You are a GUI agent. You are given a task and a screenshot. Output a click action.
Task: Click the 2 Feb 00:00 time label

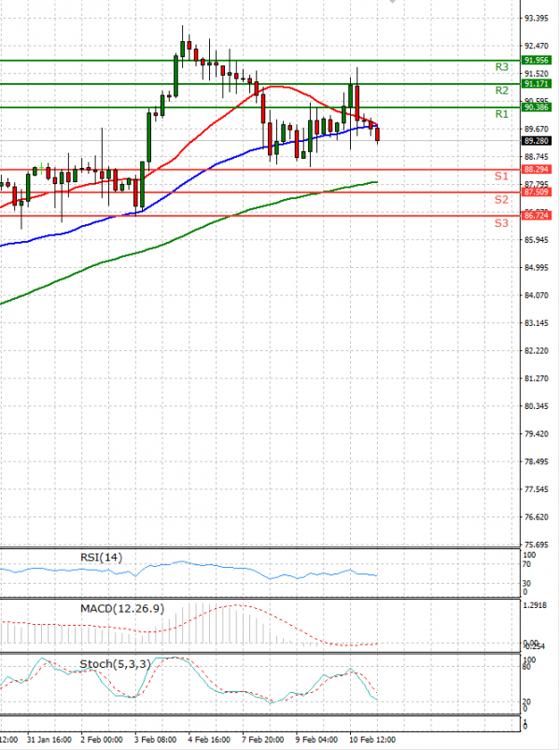pos(102,740)
